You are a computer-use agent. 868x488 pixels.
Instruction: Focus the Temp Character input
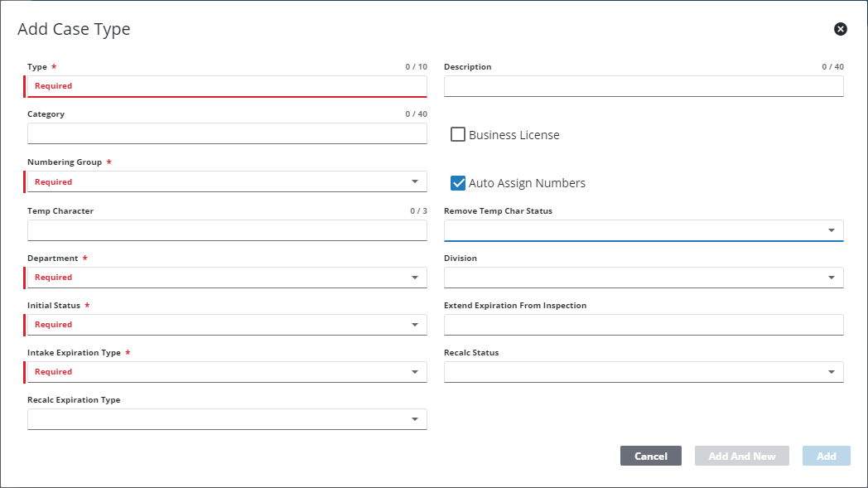click(226, 230)
